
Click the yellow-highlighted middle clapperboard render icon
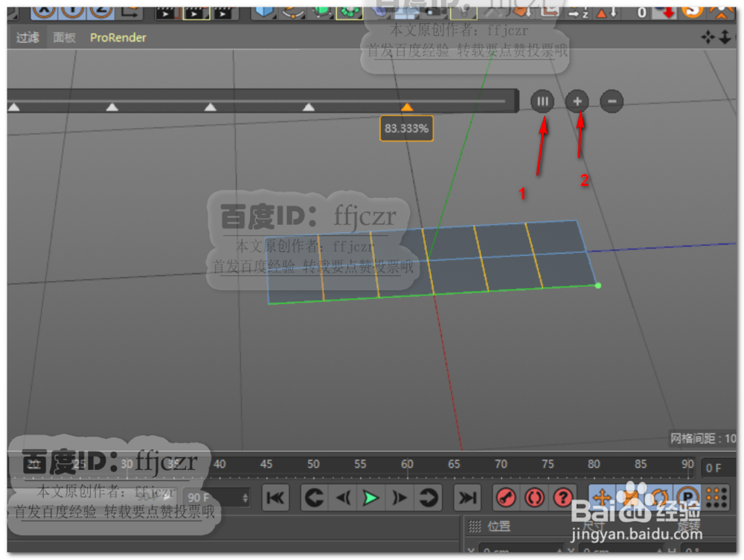196,13
